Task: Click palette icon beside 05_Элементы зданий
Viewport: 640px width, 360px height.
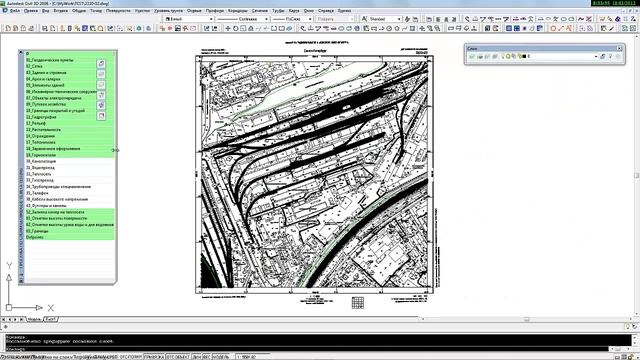Action: tap(101, 84)
